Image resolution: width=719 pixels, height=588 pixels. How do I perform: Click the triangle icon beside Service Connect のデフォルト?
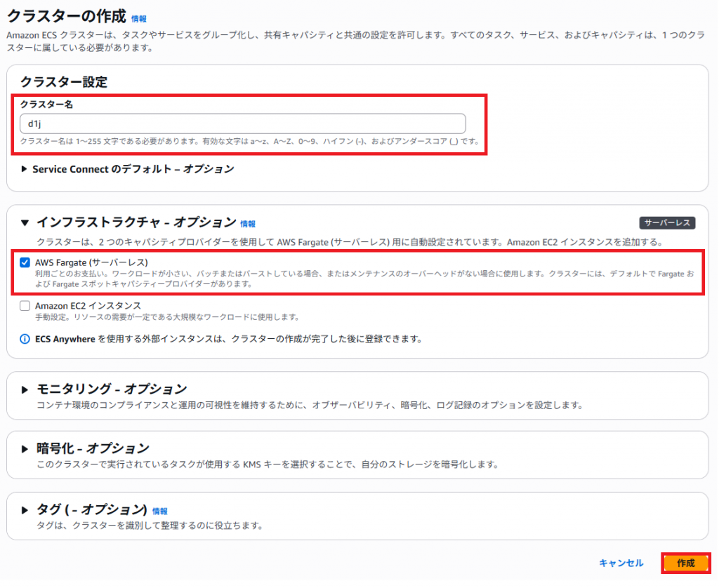25,169
